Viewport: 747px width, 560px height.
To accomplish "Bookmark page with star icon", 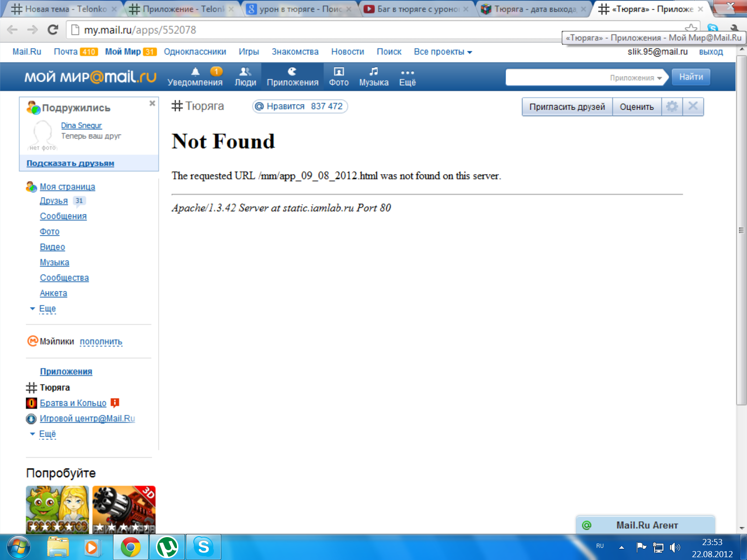I will [x=691, y=29].
